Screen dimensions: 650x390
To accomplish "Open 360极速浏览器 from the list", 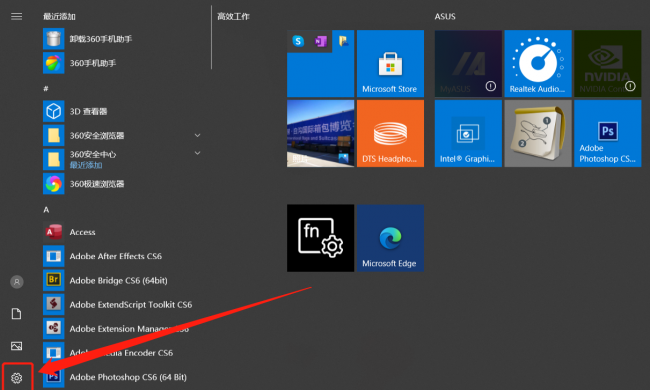I will click(121, 184).
